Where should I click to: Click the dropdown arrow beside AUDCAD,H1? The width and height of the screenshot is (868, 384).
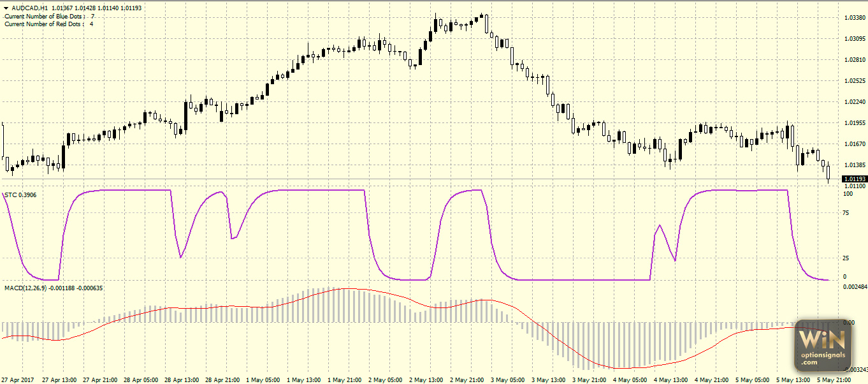[x=6, y=8]
